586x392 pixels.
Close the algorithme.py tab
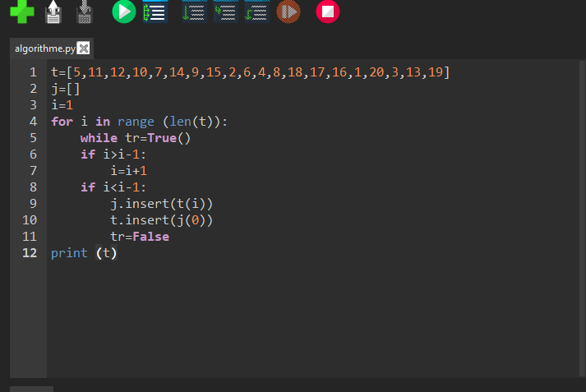point(82,48)
